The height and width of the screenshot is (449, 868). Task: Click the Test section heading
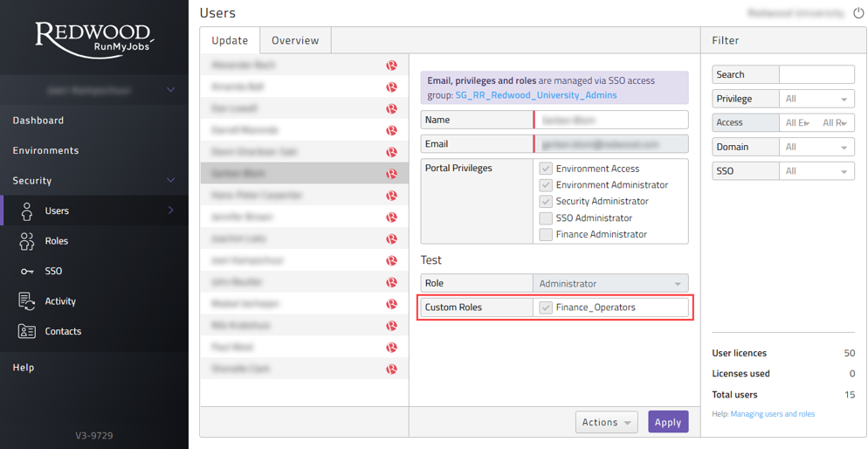[431, 259]
